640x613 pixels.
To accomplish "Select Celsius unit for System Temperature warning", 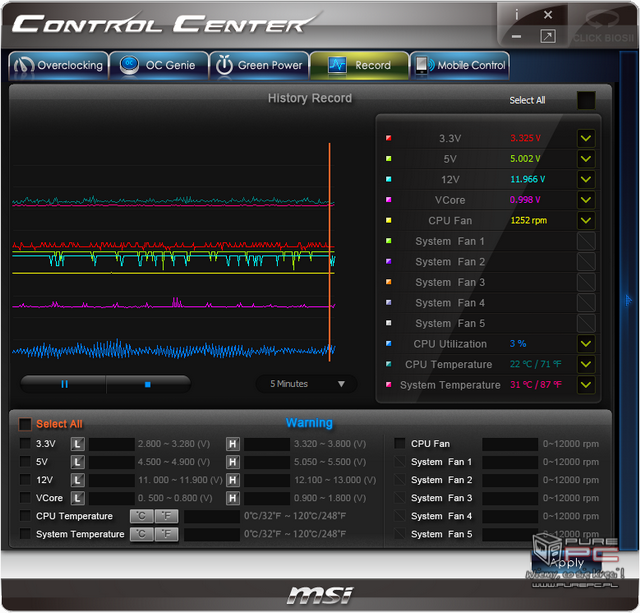I will [x=142, y=534].
